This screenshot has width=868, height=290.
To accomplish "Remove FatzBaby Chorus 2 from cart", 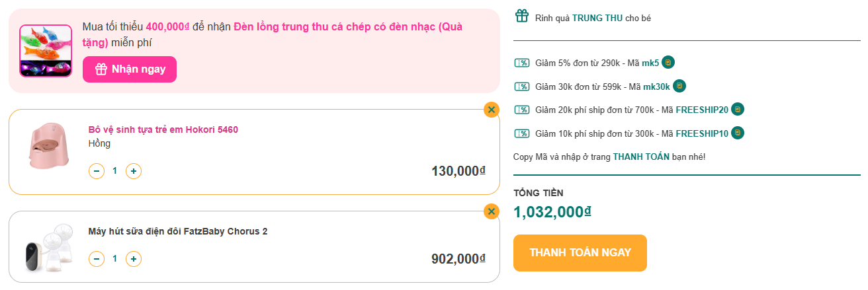I will pos(491,211).
